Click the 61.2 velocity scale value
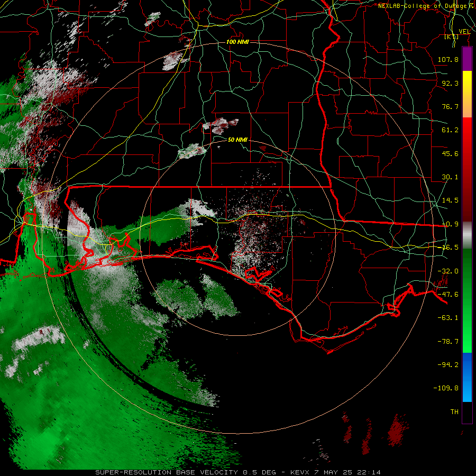This screenshot has height=476, width=476. 450,130
